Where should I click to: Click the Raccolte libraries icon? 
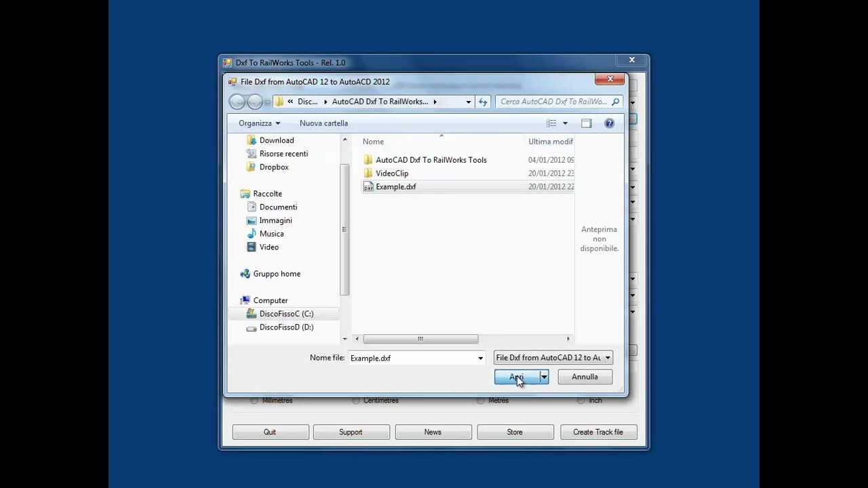point(245,194)
